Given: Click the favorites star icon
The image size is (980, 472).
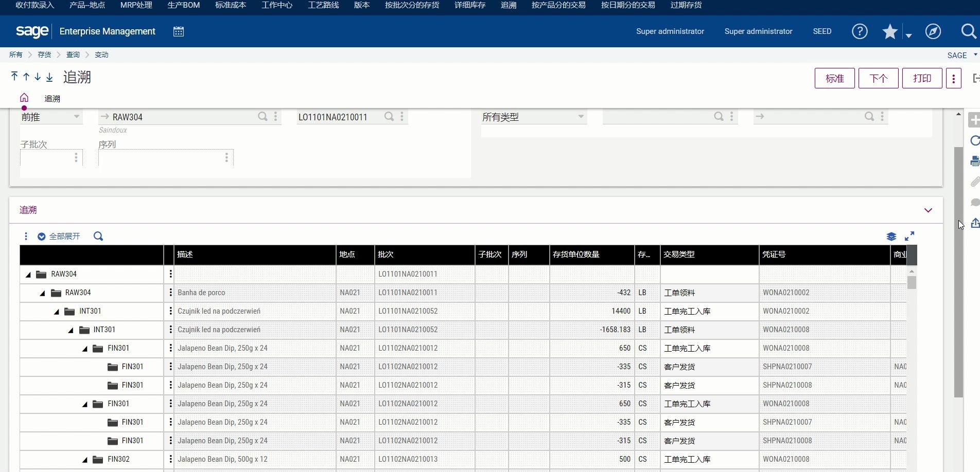Looking at the screenshot, I should 890,31.
